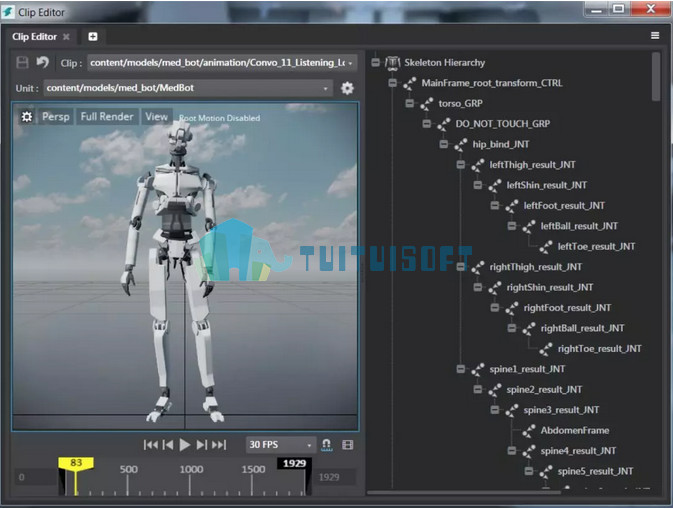Screen dimensions: 673x509
Task: Open unit settings gear icon
Action: point(347,88)
